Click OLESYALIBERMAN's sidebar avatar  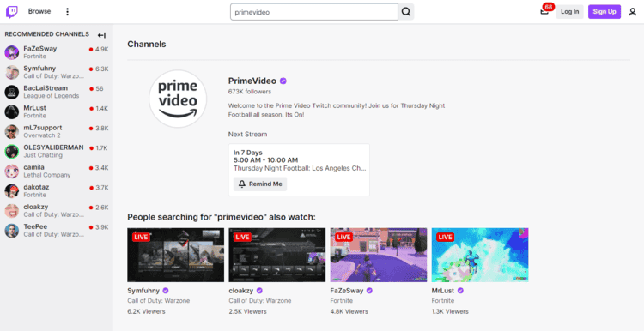(12, 152)
